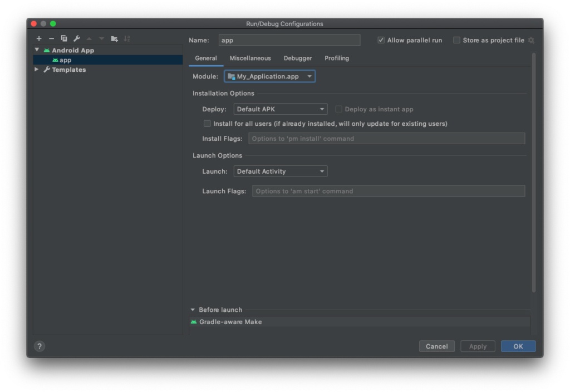Switch to the Profiling tab
This screenshot has height=392, width=570.
(337, 58)
